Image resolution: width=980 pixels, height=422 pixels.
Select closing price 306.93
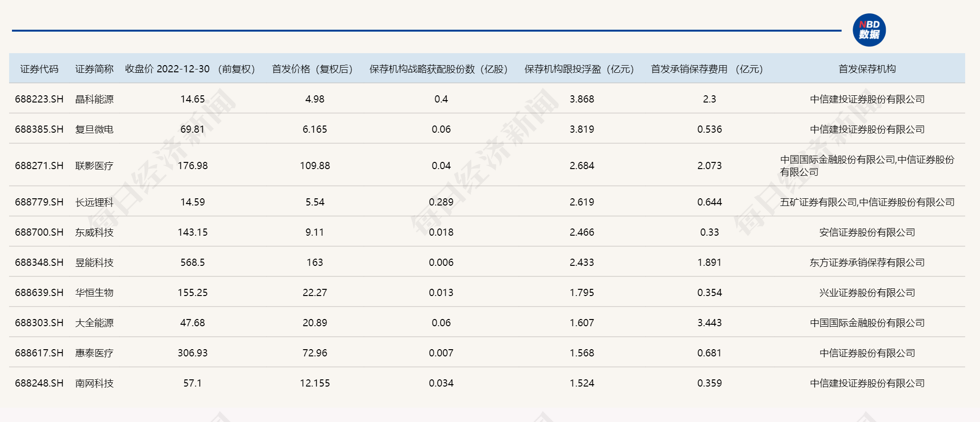point(192,353)
